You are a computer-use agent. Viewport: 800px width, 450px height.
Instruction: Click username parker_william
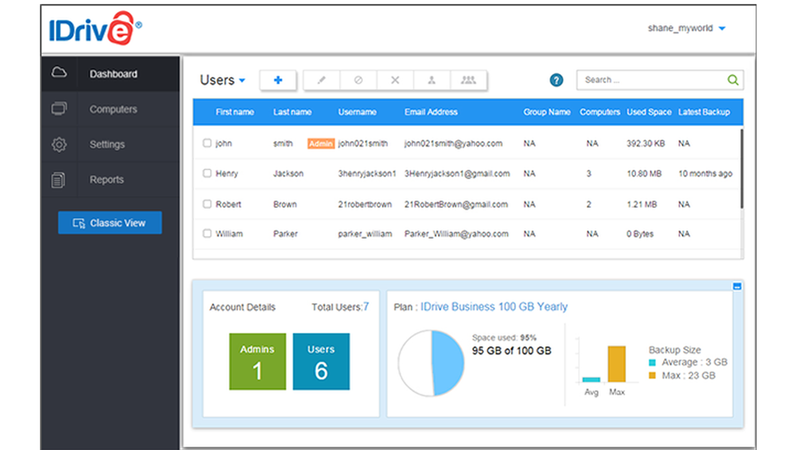coord(365,234)
